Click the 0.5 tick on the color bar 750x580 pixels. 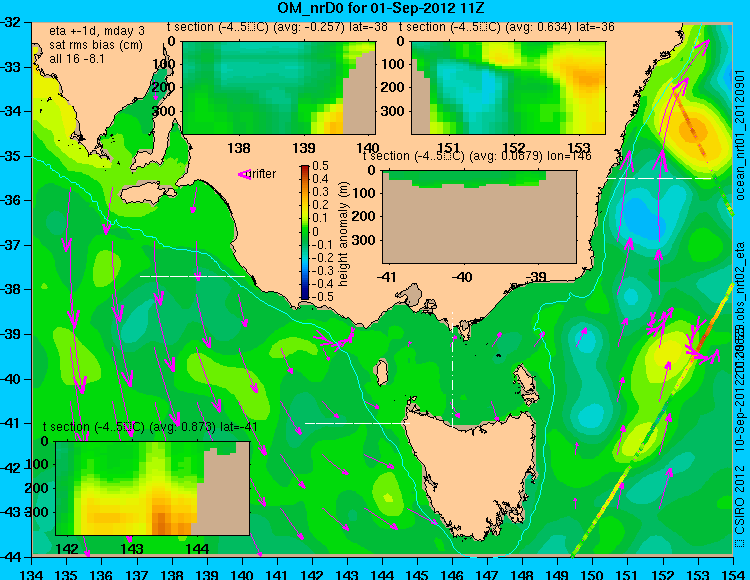pyautogui.click(x=320, y=166)
